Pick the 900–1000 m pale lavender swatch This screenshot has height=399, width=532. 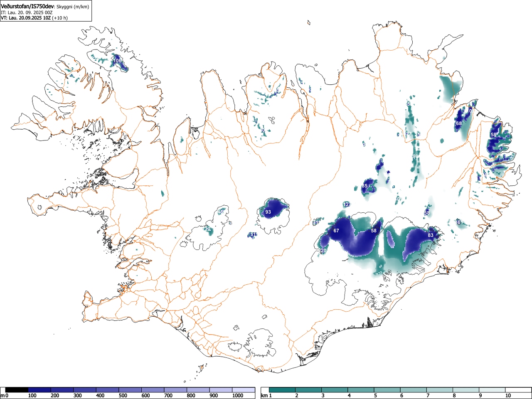[x=221, y=390]
